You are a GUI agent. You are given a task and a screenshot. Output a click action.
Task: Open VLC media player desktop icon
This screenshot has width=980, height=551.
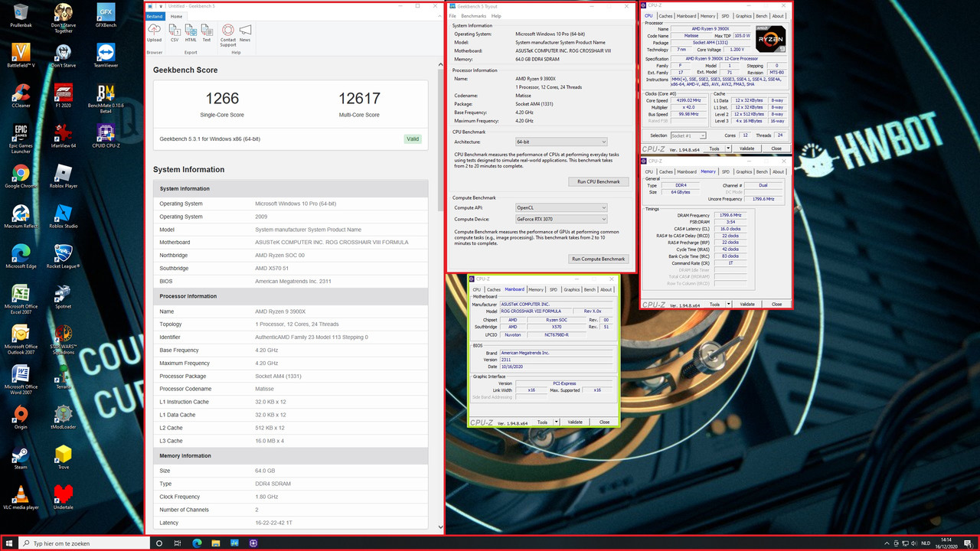21,497
